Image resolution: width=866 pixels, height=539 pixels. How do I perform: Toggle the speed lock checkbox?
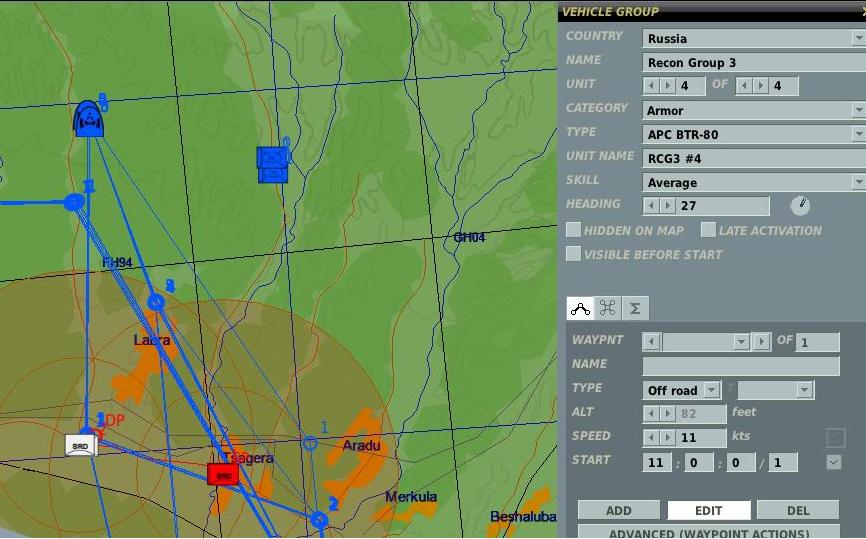tap(835, 437)
